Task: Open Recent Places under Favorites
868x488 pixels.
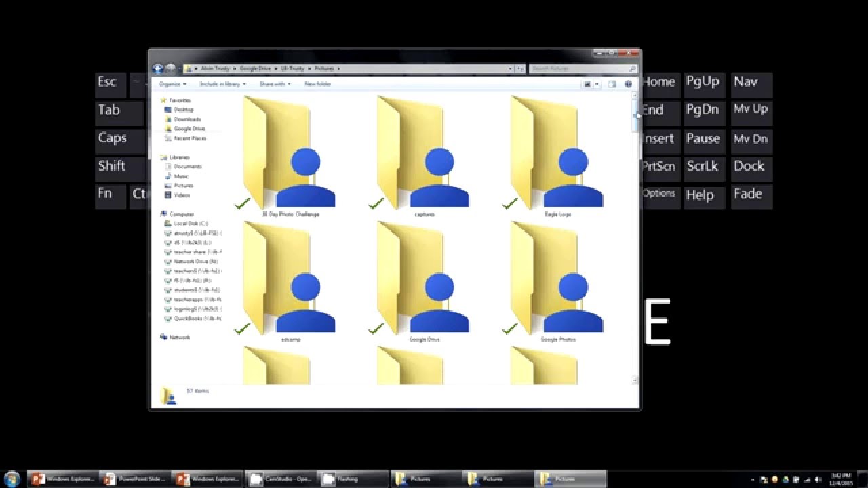Action: pyautogui.click(x=186, y=138)
